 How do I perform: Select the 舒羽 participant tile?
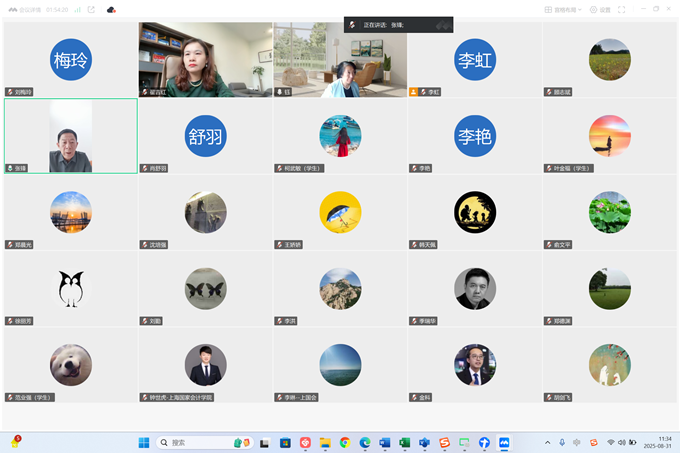pyautogui.click(x=205, y=136)
